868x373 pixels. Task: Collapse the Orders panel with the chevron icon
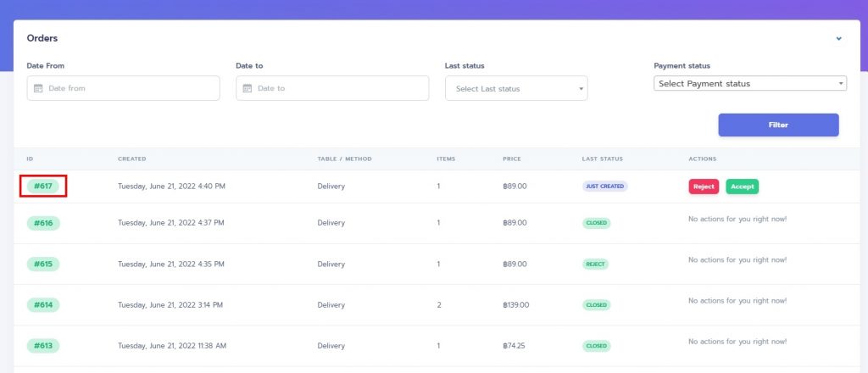point(838,39)
